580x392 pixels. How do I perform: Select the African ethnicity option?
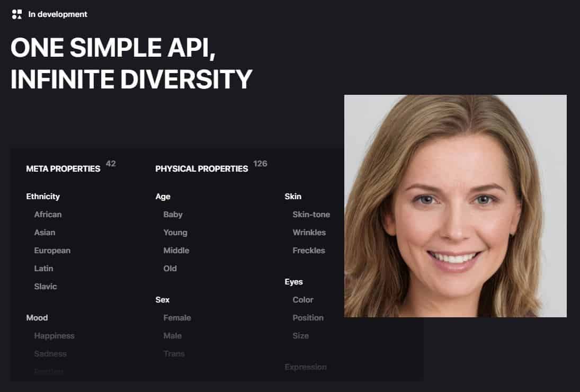[48, 215]
